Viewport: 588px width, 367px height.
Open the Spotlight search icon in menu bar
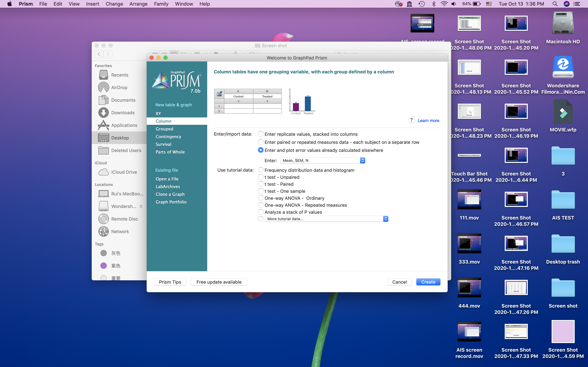pos(555,4)
